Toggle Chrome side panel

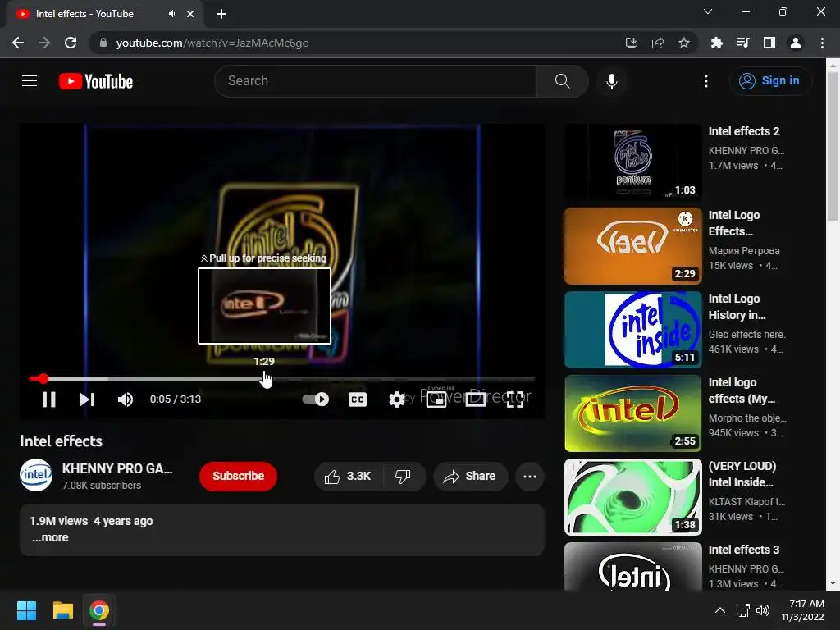point(769,43)
